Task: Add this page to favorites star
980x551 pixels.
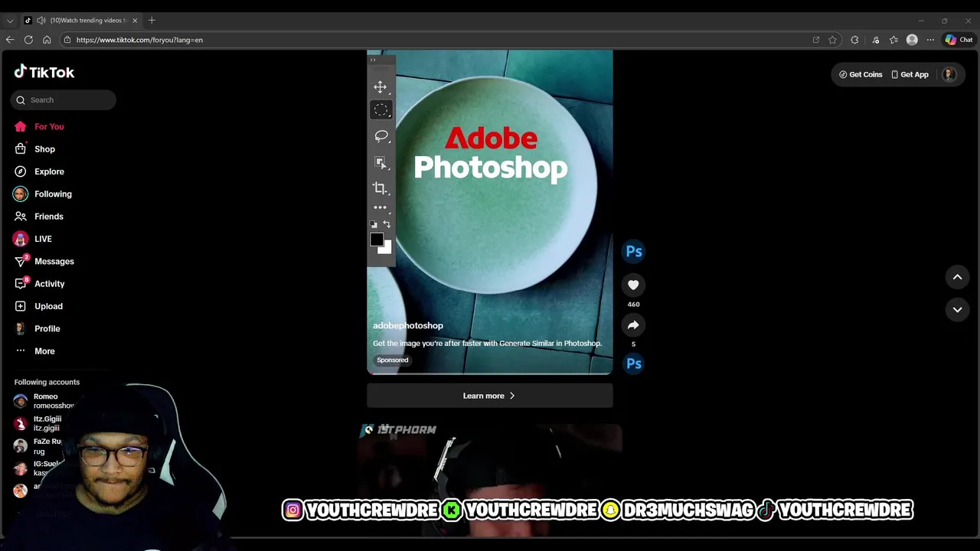Action: pyautogui.click(x=832, y=40)
